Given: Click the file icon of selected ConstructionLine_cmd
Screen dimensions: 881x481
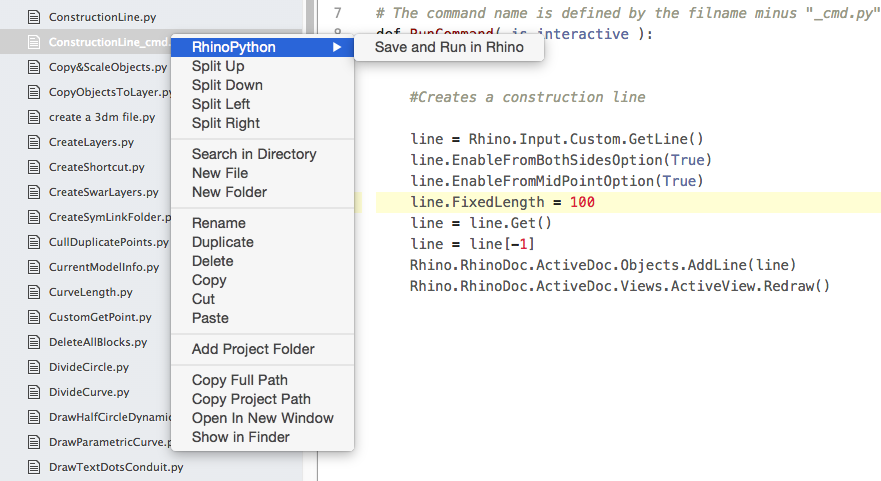Looking at the screenshot, I should 34,42.
